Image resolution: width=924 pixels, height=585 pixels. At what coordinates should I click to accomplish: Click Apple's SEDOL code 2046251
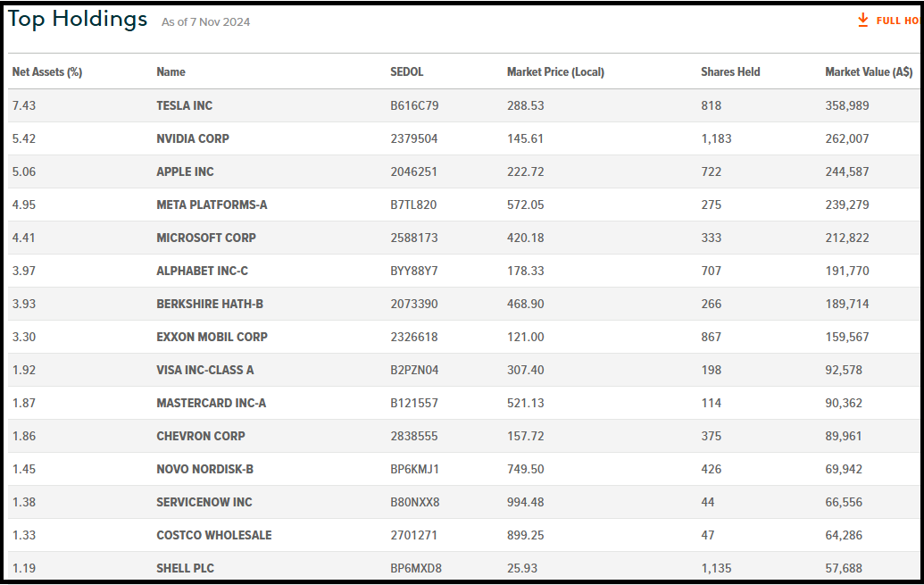pyautogui.click(x=413, y=171)
